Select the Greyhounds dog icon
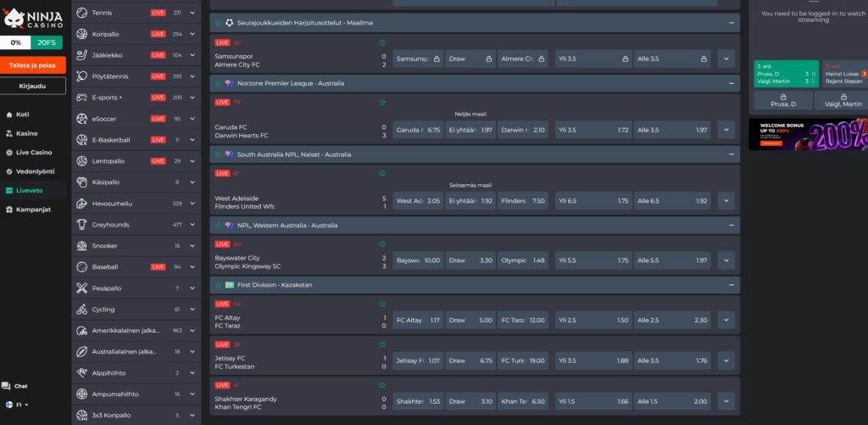 82,225
